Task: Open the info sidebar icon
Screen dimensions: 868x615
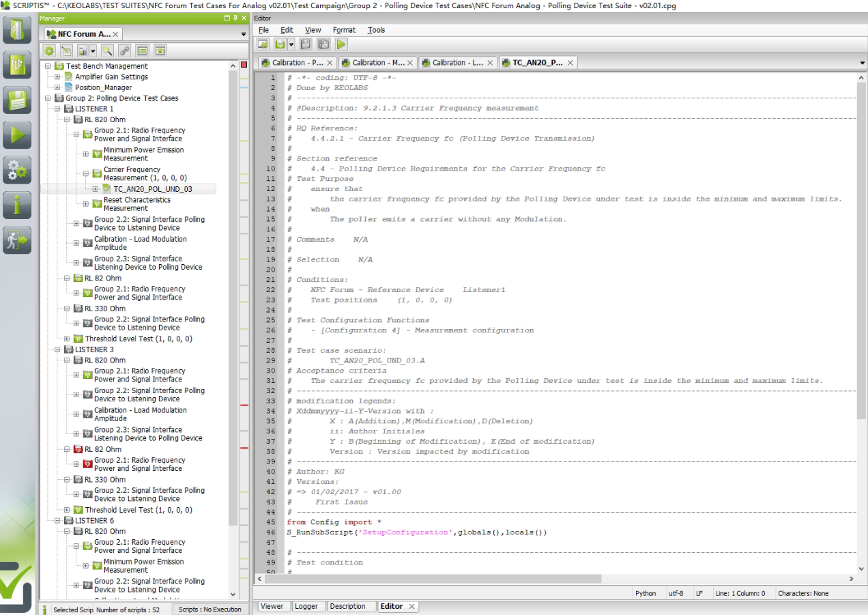Action: click(18, 205)
